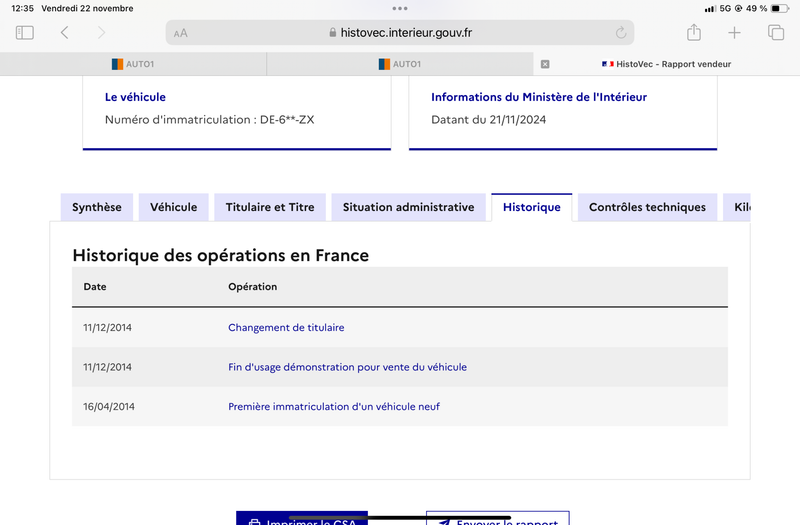
Task: Click the registration number DE-6**-ZX
Action: point(287,120)
